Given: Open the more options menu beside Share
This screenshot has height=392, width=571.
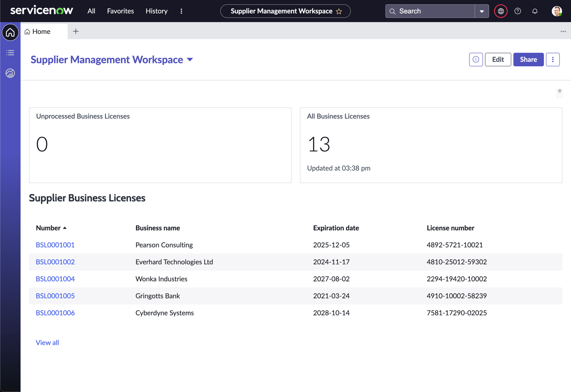Looking at the screenshot, I should tap(552, 59).
